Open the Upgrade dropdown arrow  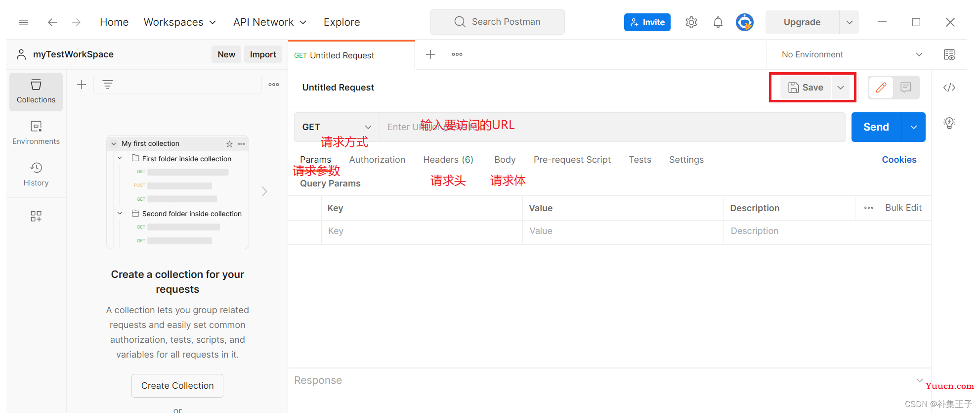click(x=849, y=22)
